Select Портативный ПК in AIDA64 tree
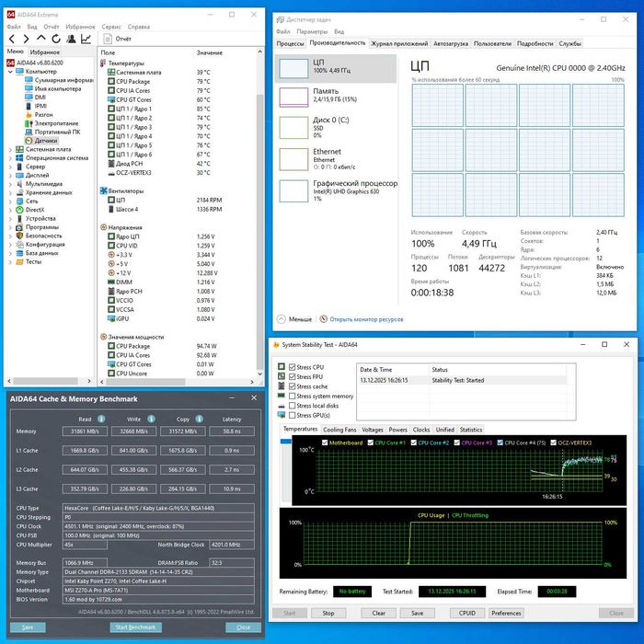The height and width of the screenshot is (644, 644). (x=52, y=132)
